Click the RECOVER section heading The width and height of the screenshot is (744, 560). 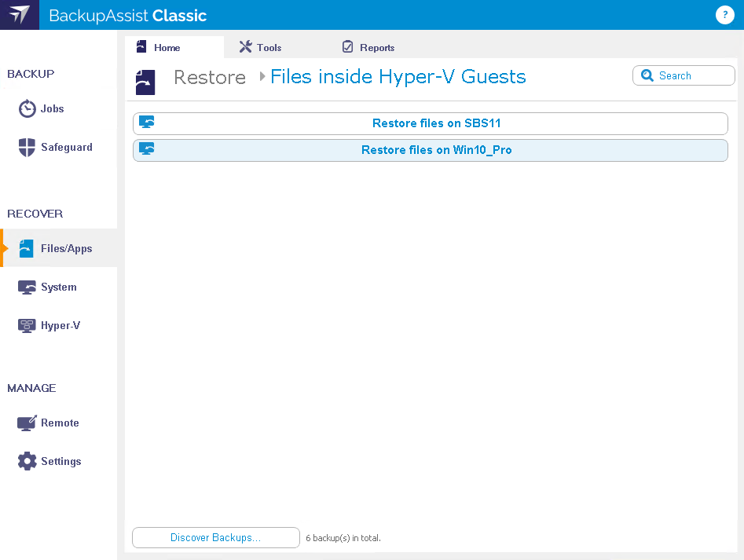coord(35,214)
